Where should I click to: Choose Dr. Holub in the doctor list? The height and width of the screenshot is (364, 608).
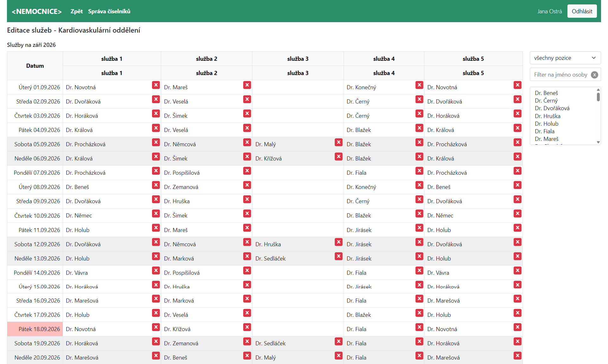click(x=547, y=124)
